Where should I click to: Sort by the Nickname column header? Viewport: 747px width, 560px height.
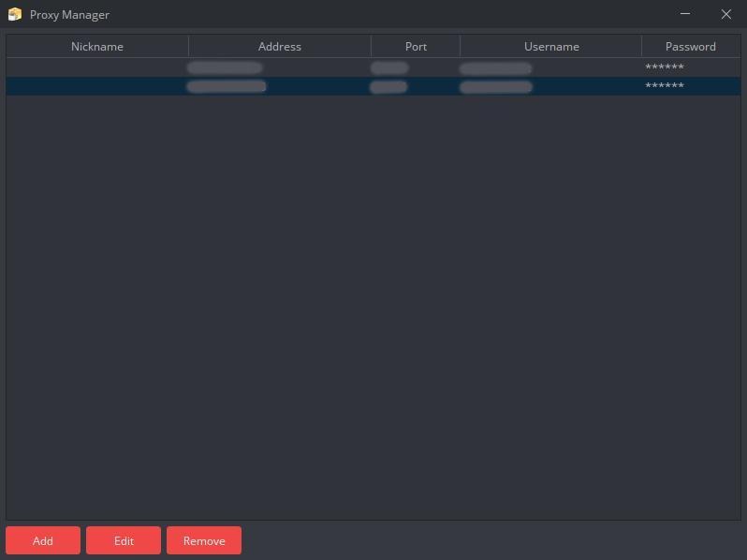[x=97, y=46]
